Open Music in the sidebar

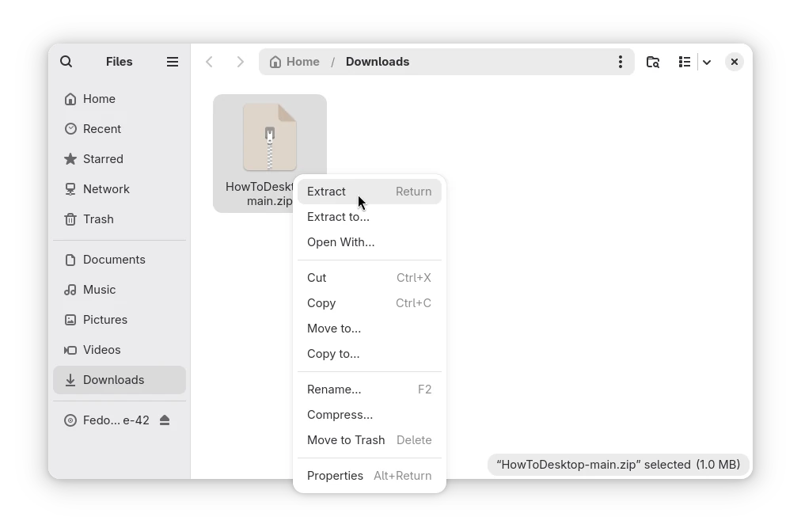pyautogui.click(x=120, y=290)
